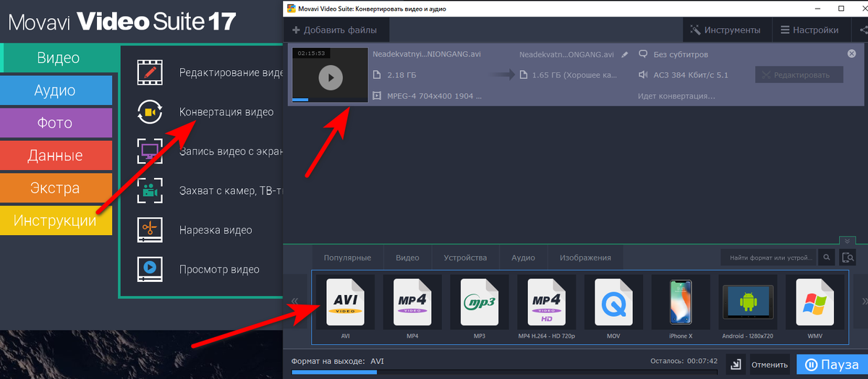Image resolution: width=868 pixels, height=379 pixels.
Task: Click the output folder arrow icon near Cancel
Action: click(x=734, y=365)
